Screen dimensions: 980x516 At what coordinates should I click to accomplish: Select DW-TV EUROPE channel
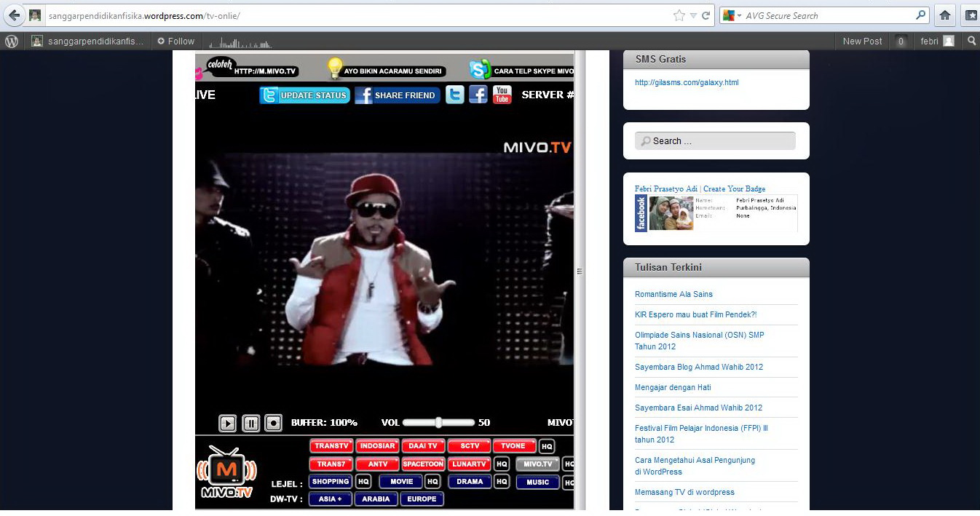point(422,499)
